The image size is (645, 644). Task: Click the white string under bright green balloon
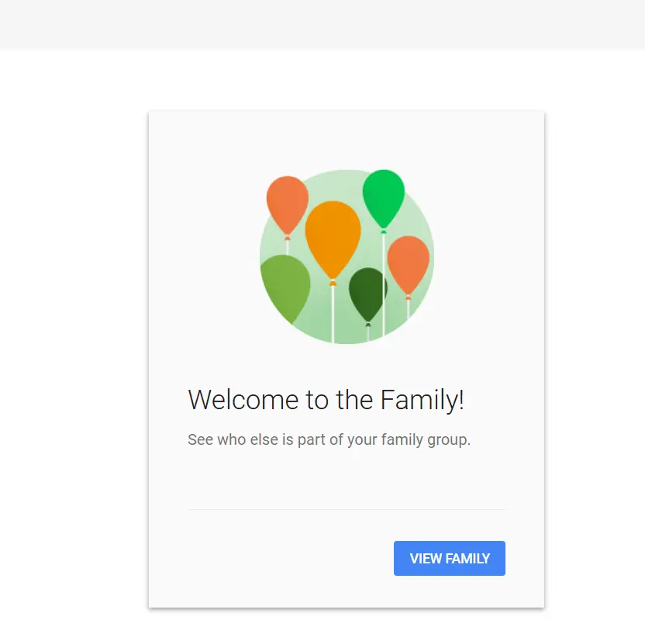(x=384, y=284)
